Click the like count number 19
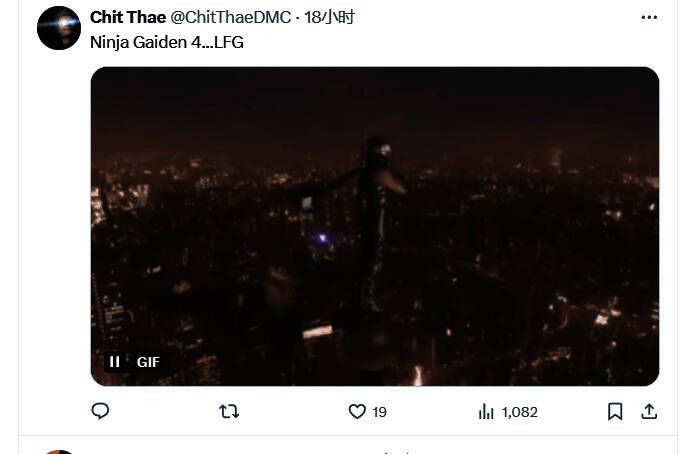The height and width of the screenshot is (454, 694). tap(380, 412)
